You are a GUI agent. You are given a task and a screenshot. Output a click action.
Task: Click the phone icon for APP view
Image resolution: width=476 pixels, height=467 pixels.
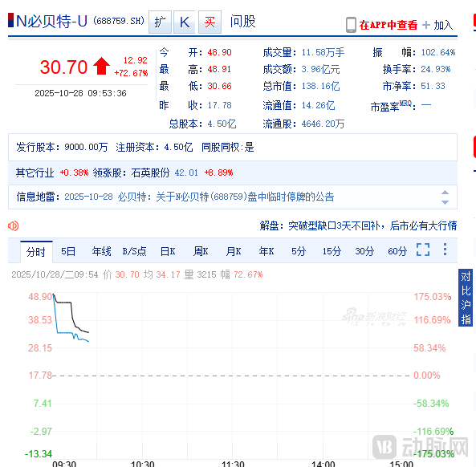point(351,25)
